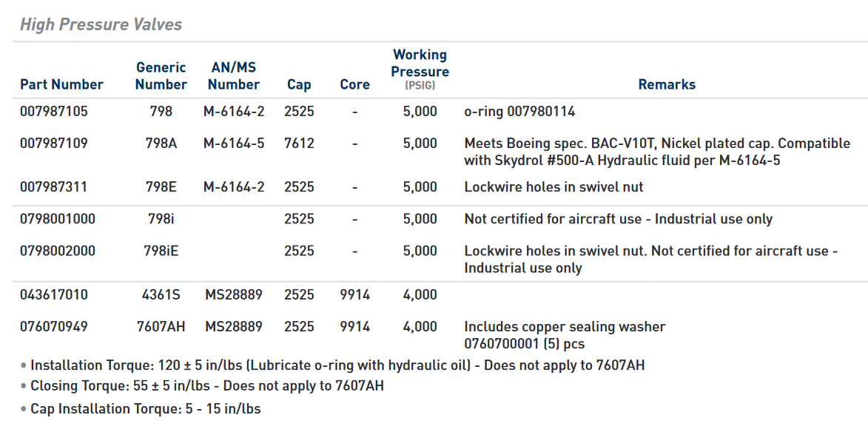Click the cap value 7612

pyautogui.click(x=299, y=144)
